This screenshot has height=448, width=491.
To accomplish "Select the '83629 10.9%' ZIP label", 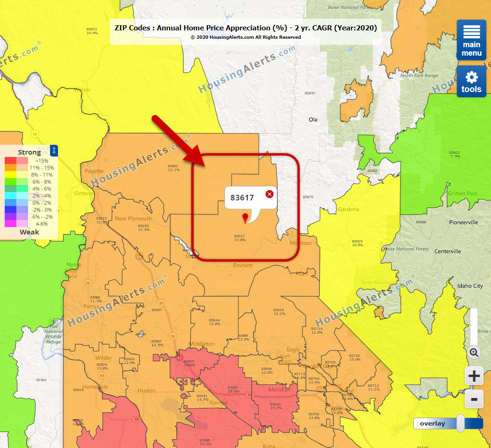I will [x=357, y=243].
